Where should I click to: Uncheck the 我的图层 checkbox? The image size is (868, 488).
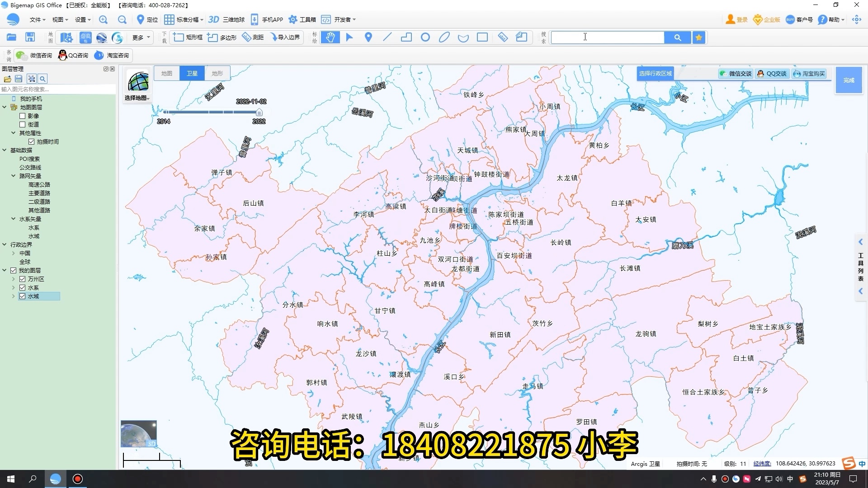13,271
